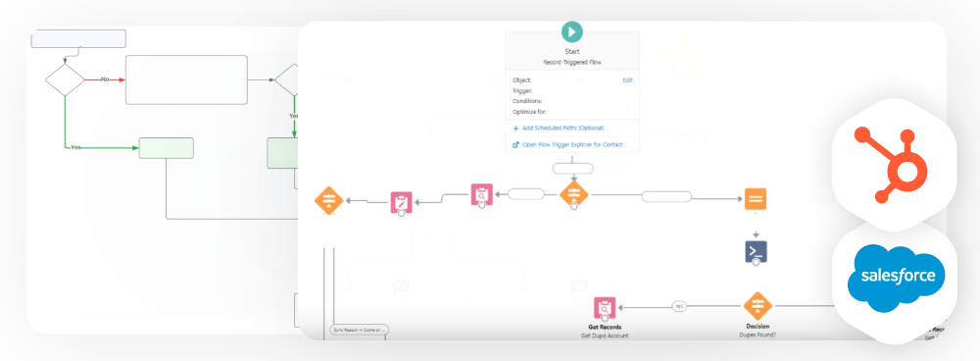Select the pink Update Records pencil node

tap(402, 203)
